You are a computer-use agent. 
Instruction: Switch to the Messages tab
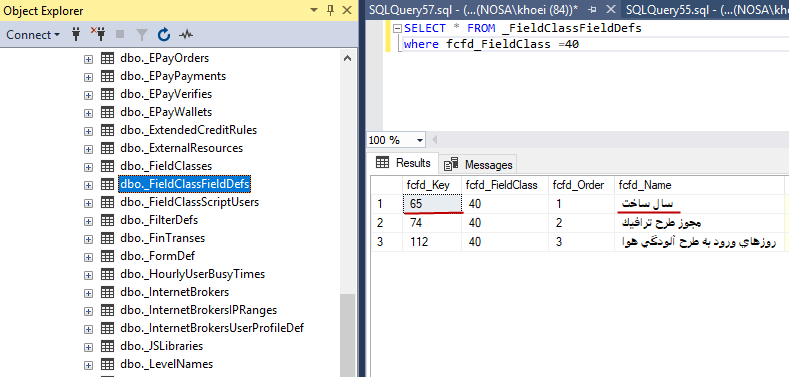click(x=479, y=165)
